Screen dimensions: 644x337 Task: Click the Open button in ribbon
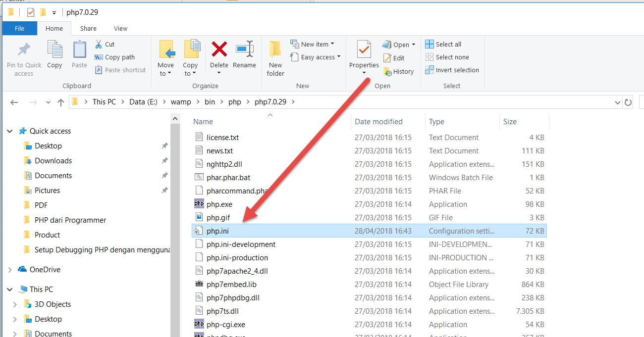[x=399, y=45]
